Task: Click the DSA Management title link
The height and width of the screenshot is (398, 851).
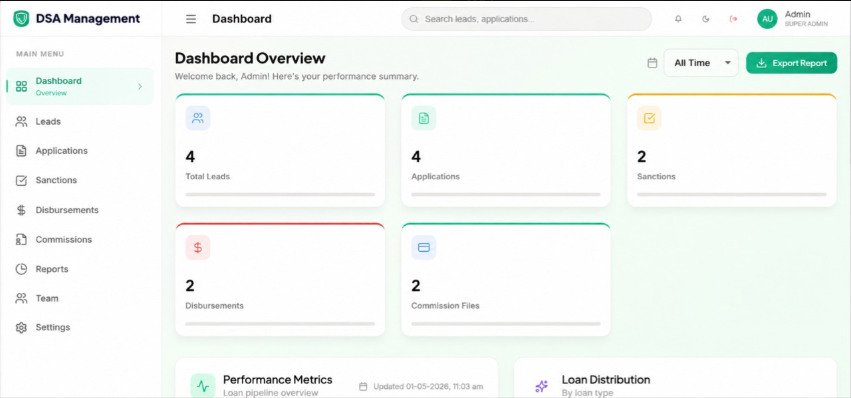Action: pyautogui.click(x=88, y=18)
